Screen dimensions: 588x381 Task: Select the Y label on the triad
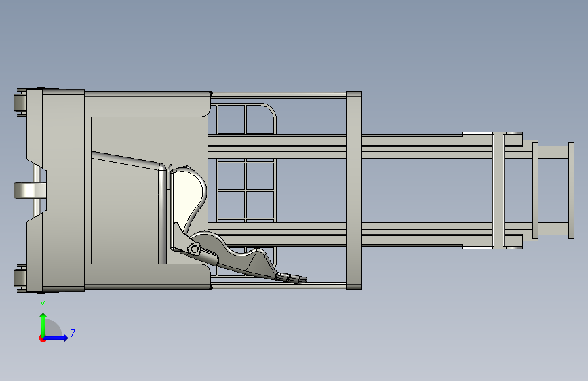point(43,305)
